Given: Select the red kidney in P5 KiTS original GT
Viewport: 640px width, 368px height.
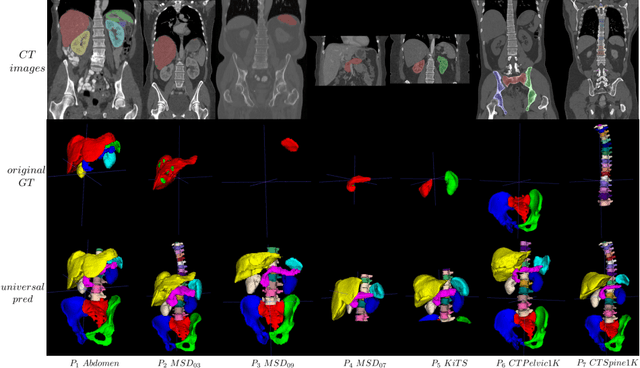Looking at the screenshot, I should [425, 188].
